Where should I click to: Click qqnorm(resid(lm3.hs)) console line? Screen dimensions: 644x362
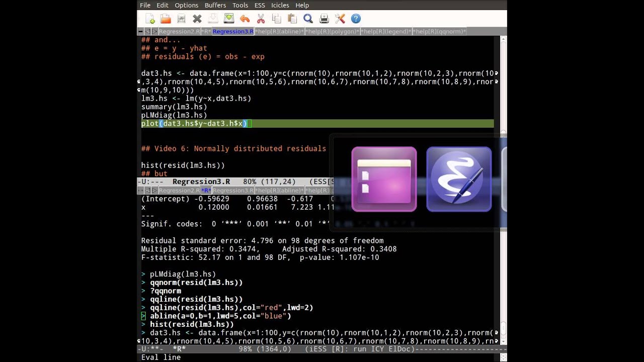pos(196,283)
